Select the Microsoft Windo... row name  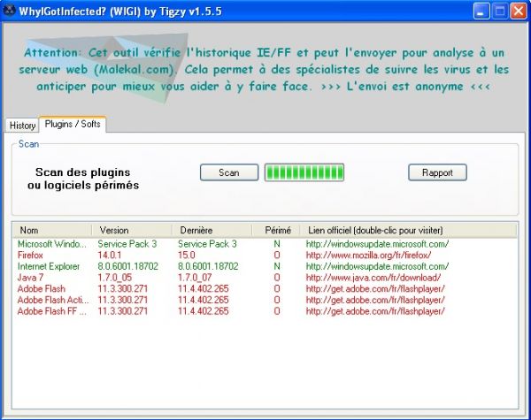coord(52,244)
